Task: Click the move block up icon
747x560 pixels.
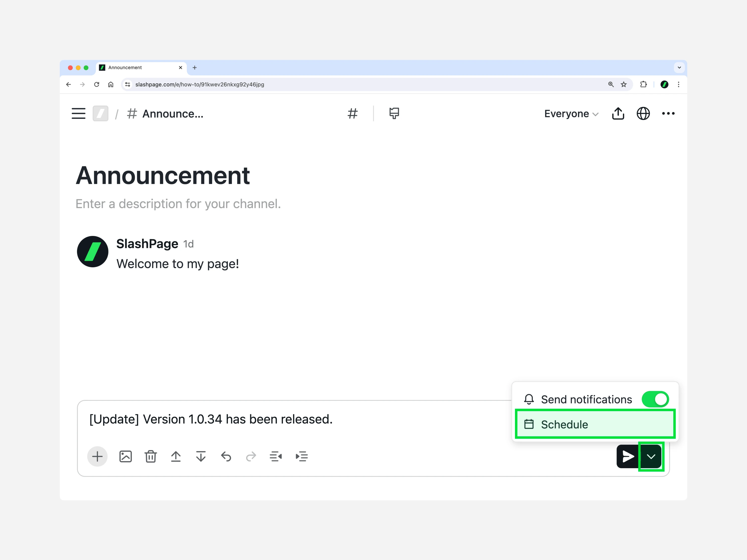Action: 176,456
